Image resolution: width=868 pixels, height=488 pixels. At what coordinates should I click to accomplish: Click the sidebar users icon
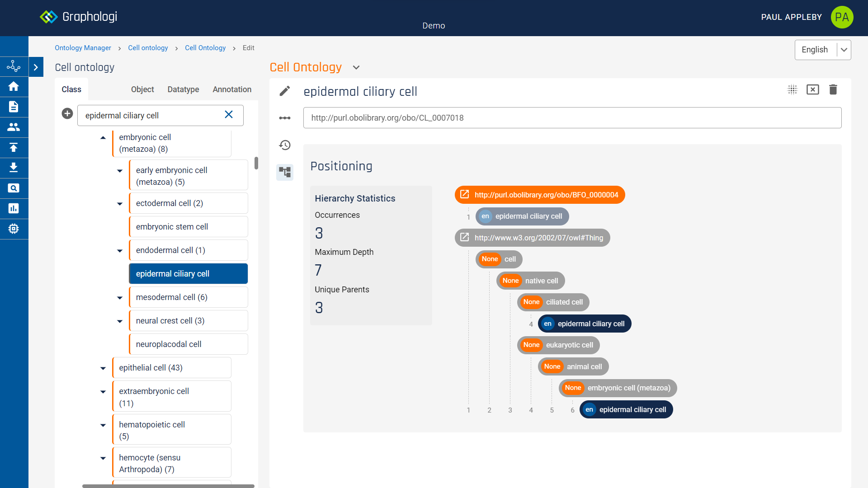pyautogui.click(x=14, y=127)
